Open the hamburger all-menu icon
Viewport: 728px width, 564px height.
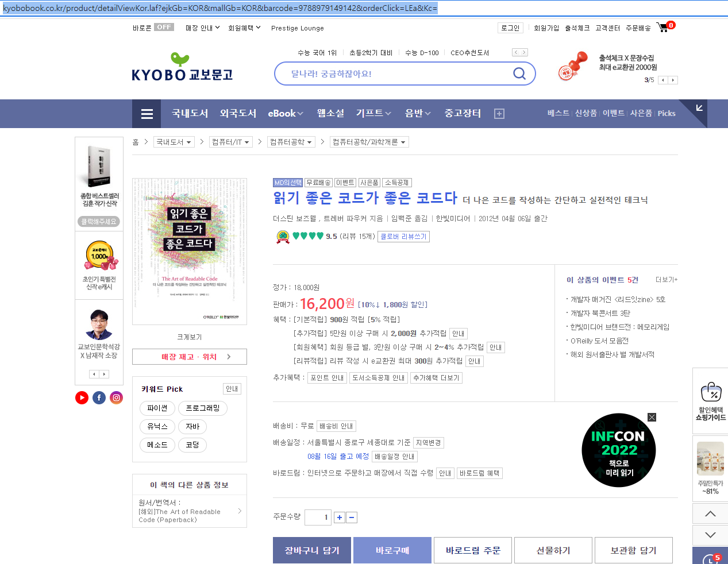point(147,114)
